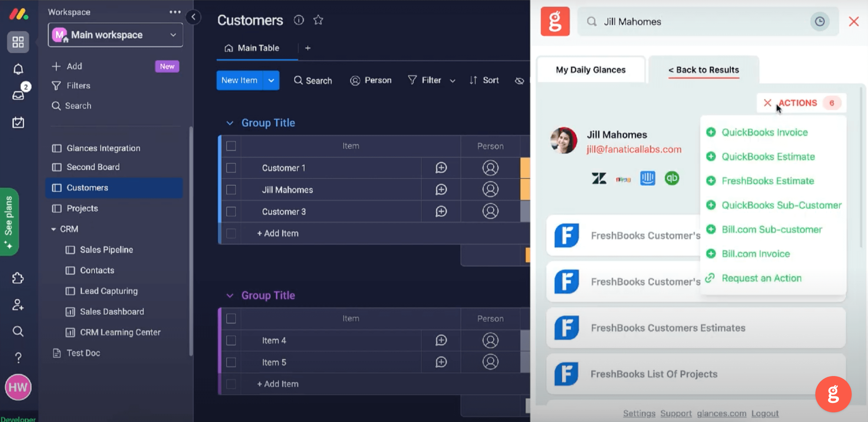Open the Main workspace dropdown

pyautogui.click(x=115, y=35)
